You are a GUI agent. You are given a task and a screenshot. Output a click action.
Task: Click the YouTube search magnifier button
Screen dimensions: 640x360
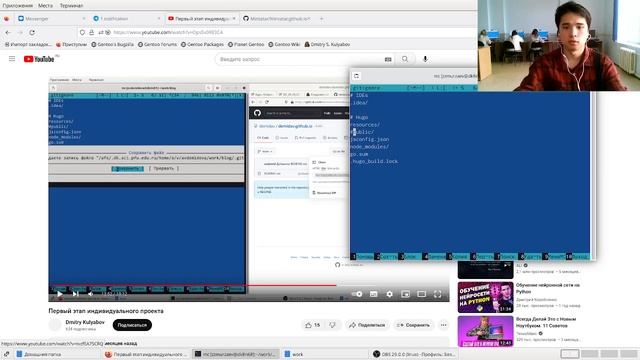click(405, 59)
